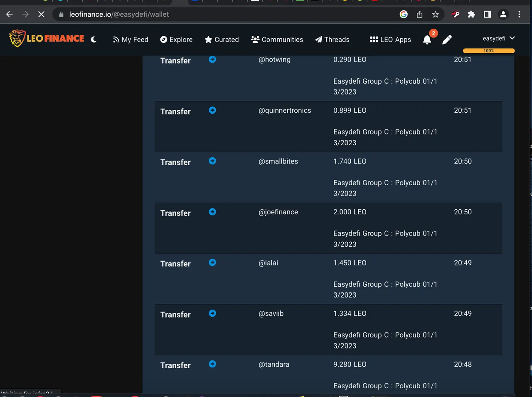Open the @tandara account link
This screenshot has width=532, height=397.
pos(274,364)
